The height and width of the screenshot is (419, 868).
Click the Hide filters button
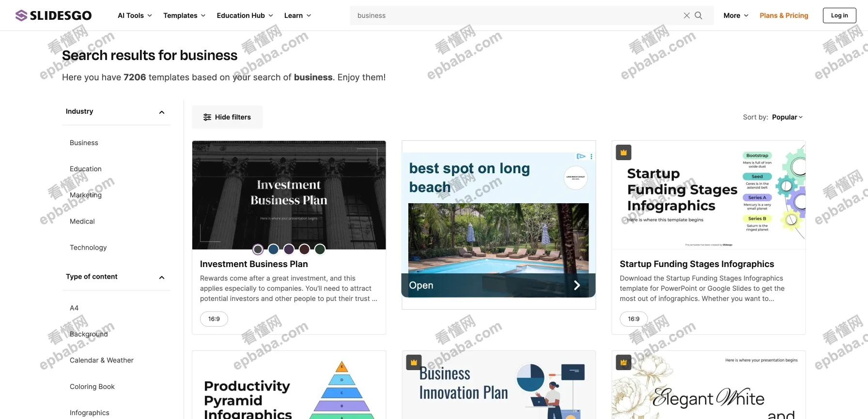tap(227, 117)
